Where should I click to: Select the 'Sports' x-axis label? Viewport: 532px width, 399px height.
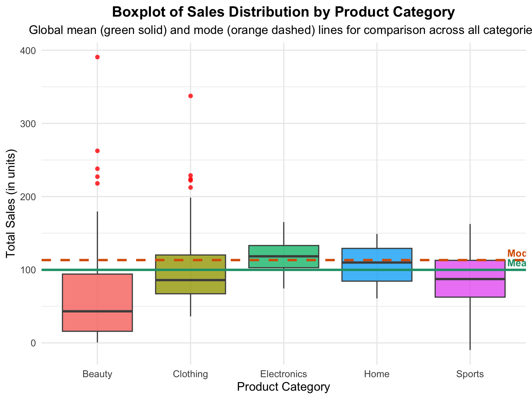click(470, 374)
